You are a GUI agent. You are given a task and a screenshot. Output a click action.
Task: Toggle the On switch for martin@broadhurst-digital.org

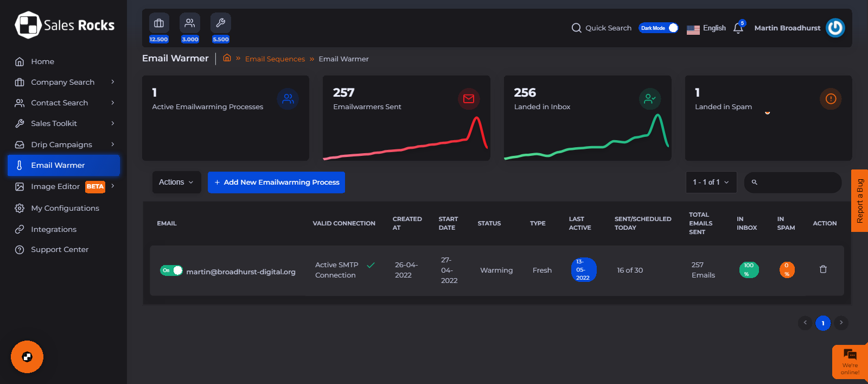[x=171, y=270]
